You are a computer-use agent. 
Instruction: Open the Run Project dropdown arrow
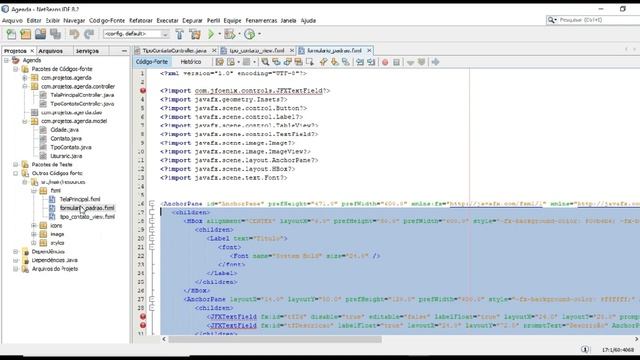coord(219,34)
